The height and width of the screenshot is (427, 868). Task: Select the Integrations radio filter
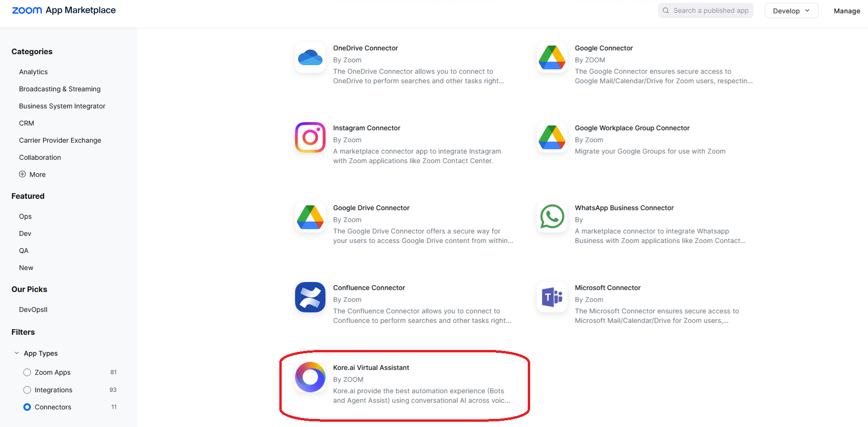(27, 390)
